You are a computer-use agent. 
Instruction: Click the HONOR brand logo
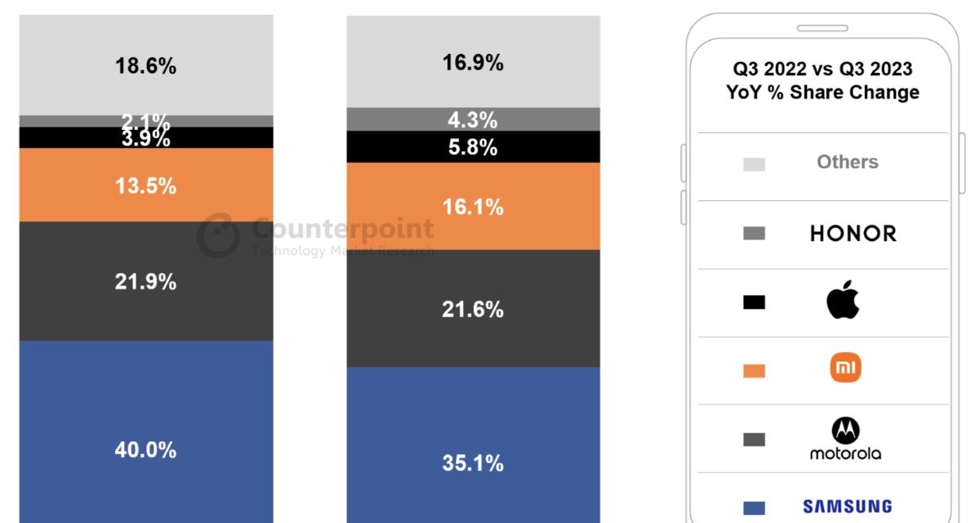[853, 234]
